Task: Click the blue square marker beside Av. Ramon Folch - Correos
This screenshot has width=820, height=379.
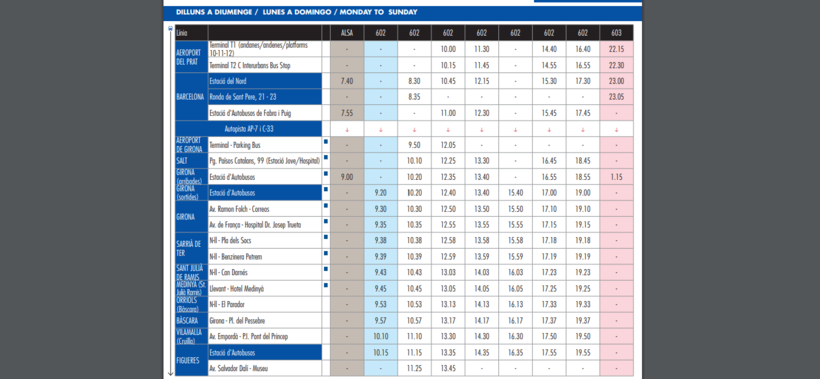Action: pos(326,205)
